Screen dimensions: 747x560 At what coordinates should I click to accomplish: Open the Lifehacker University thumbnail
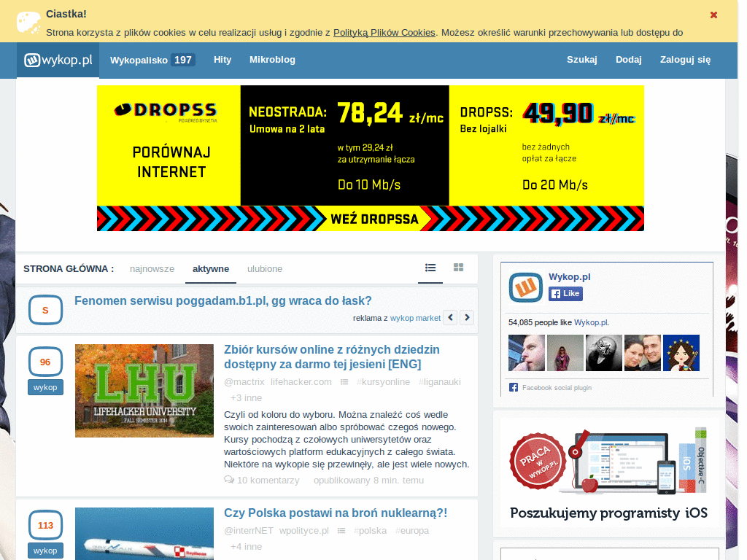[x=144, y=391]
